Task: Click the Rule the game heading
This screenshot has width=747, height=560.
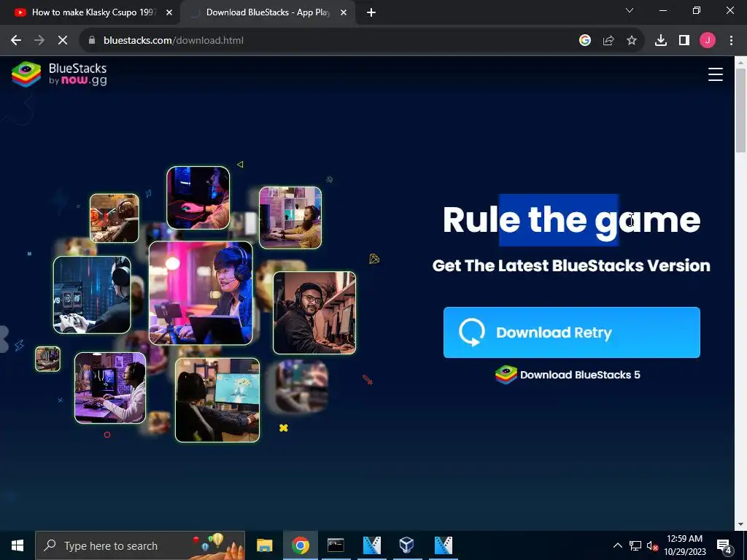Action: 571,220
